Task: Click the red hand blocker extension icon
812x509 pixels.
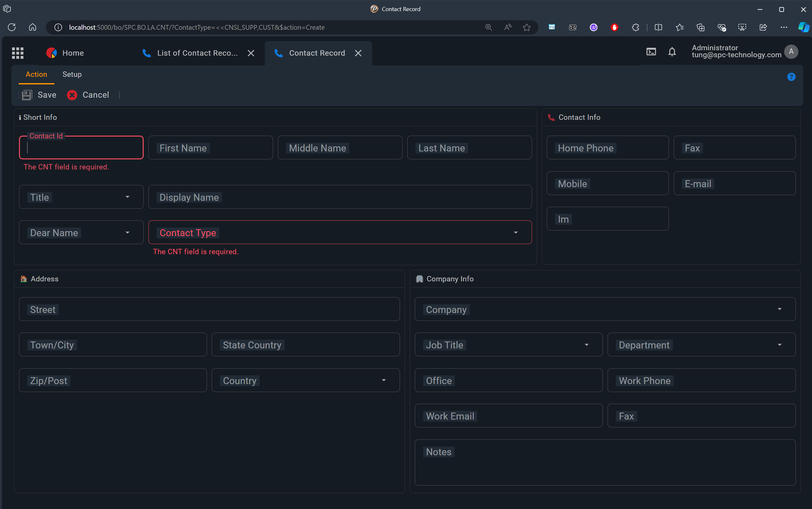Action: tap(614, 27)
